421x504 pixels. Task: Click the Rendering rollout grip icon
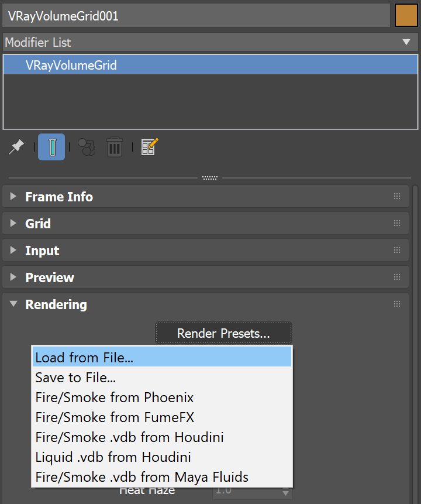pyautogui.click(x=397, y=304)
